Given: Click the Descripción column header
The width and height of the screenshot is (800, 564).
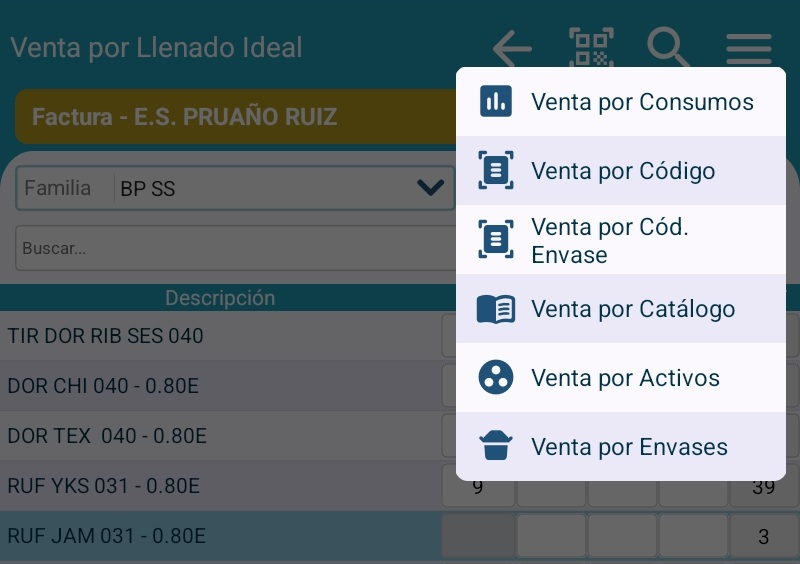Looking at the screenshot, I should pos(220,298).
